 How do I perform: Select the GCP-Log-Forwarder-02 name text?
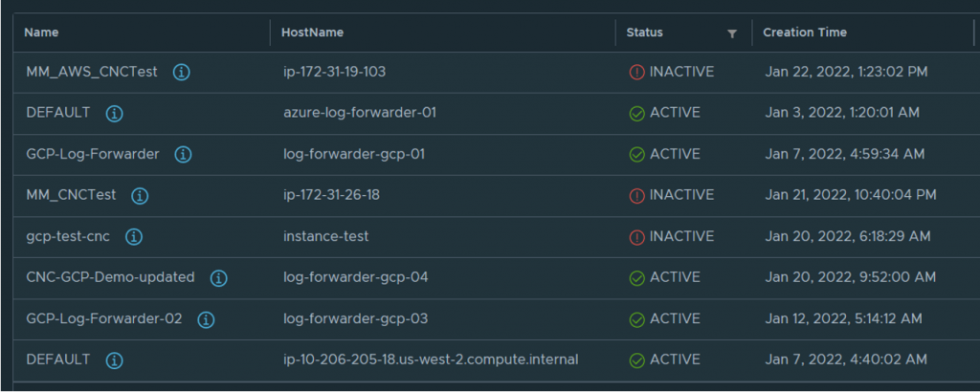pos(103,318)
